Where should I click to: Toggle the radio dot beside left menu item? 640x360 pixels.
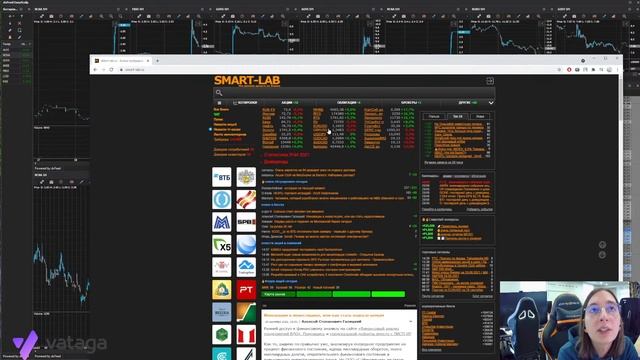[210, 129]
